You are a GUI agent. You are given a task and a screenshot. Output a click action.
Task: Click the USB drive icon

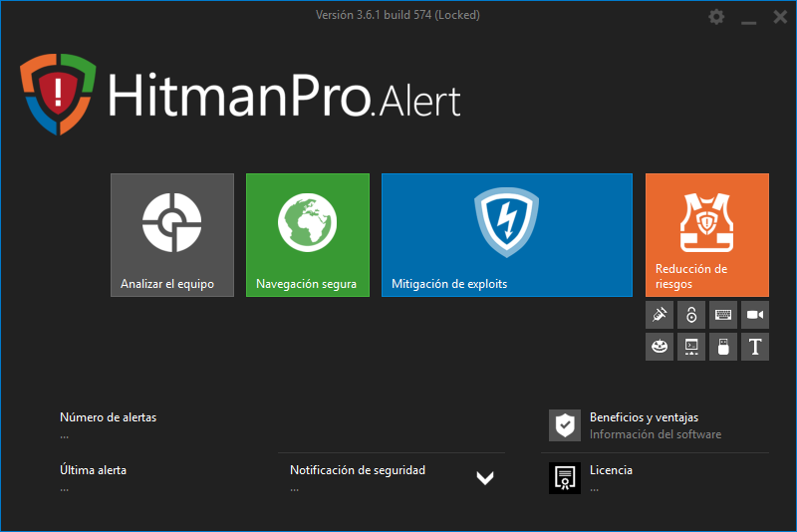723,347
